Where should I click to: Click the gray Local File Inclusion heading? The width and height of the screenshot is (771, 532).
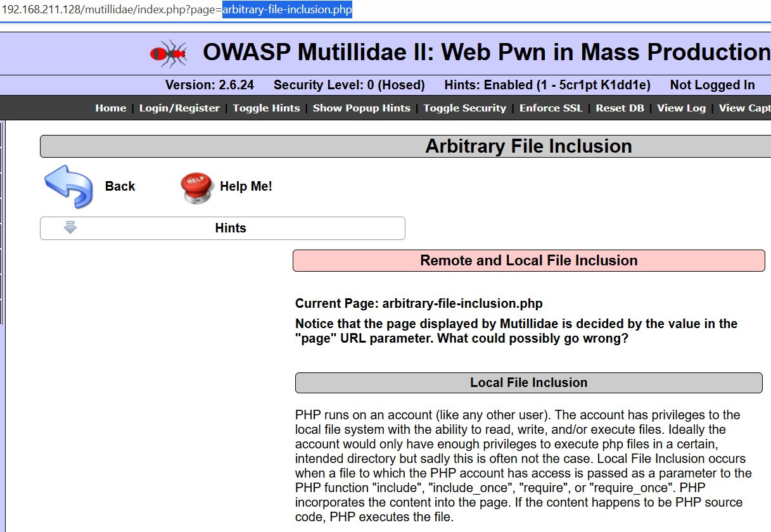528,383
